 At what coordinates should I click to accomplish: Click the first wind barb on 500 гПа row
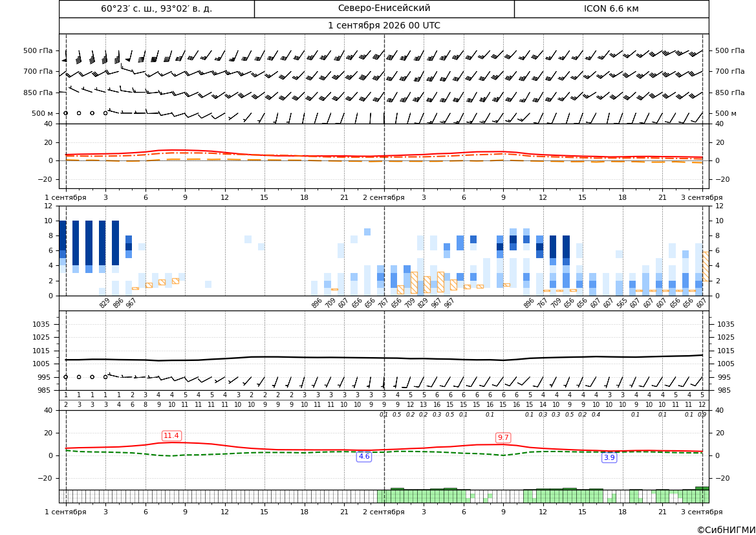(x=65, y=56)
